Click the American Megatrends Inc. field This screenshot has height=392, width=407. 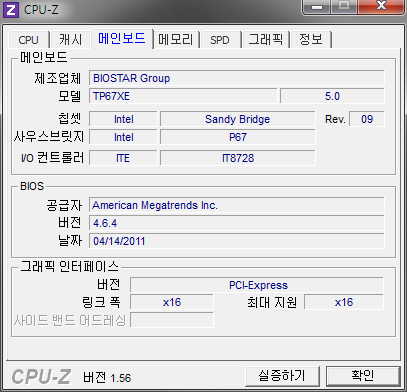coord(237,205)
